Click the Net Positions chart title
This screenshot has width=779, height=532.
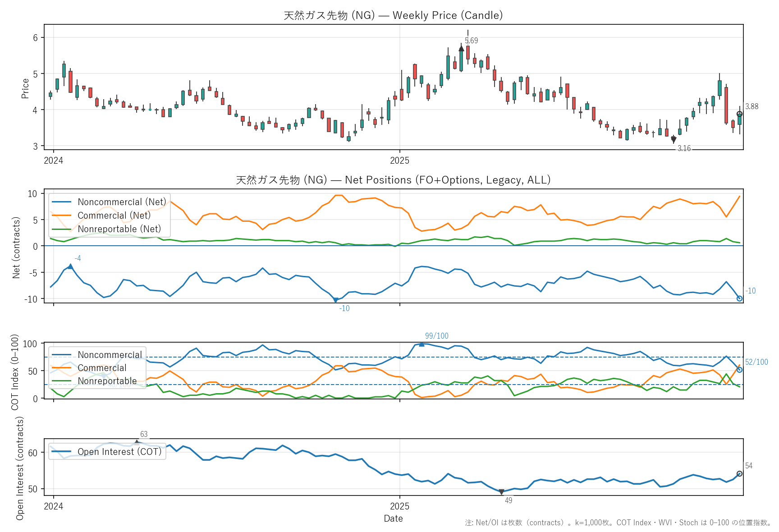coord(393,180)
